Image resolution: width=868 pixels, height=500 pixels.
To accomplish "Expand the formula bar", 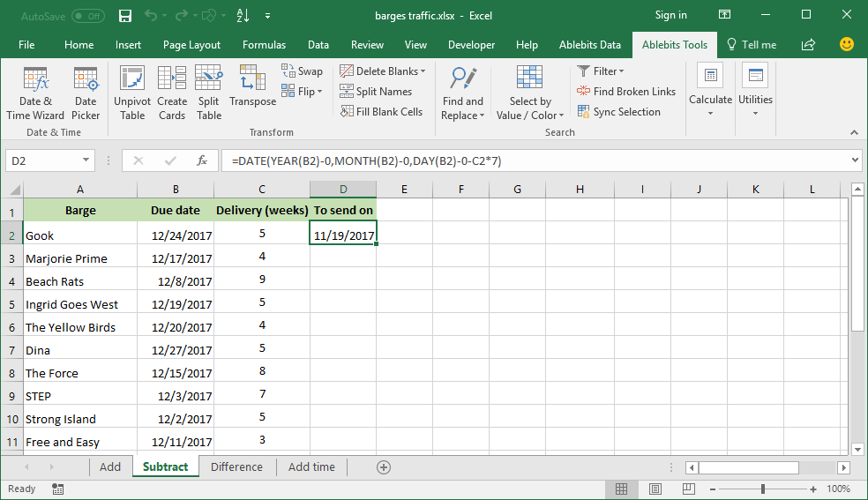I will click(855, 160).
